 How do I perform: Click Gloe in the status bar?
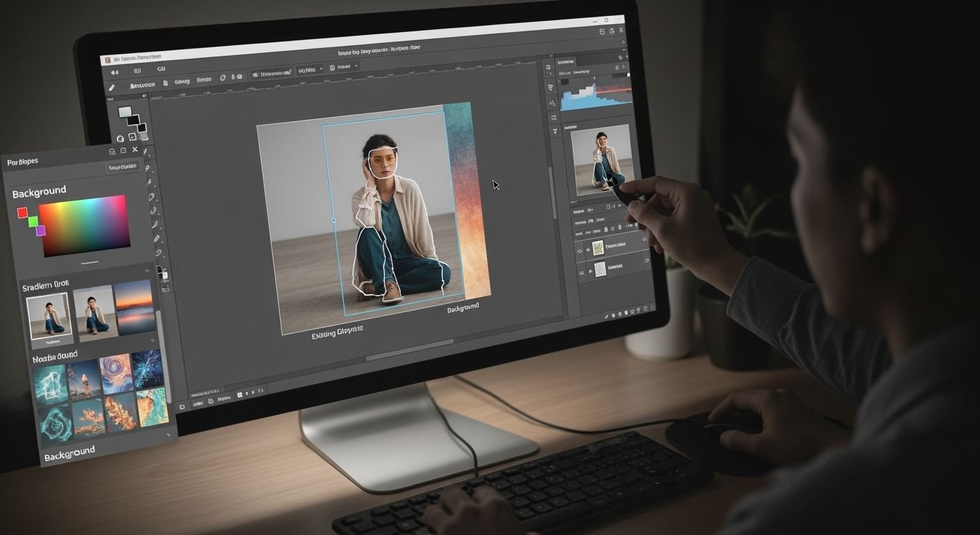click(x=198, y=403)
